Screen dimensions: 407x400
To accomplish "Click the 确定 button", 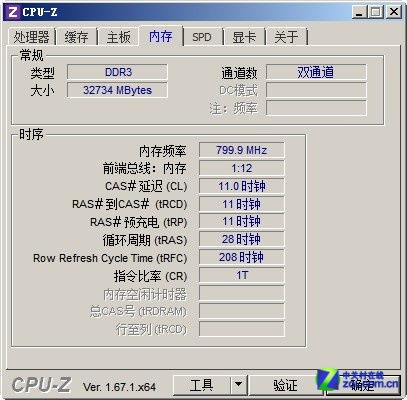I will click(x=363, y=385).
